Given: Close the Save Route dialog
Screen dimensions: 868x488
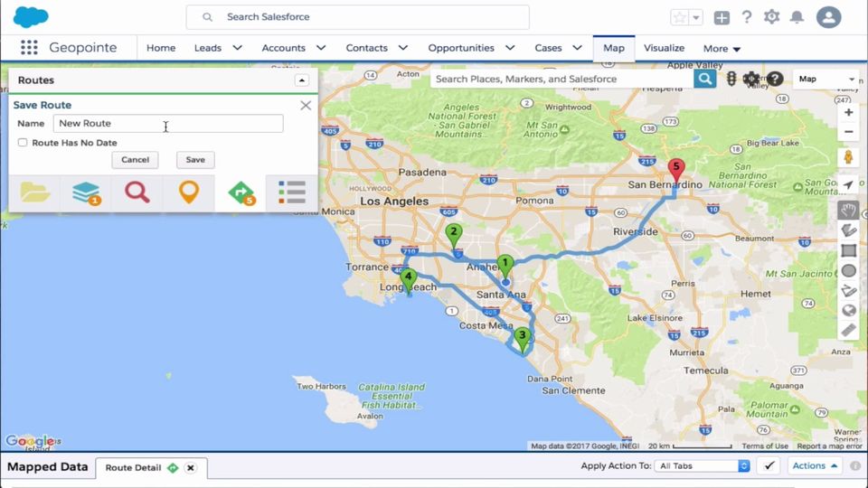Looking at the screenshot, I should tap(306, 105).
